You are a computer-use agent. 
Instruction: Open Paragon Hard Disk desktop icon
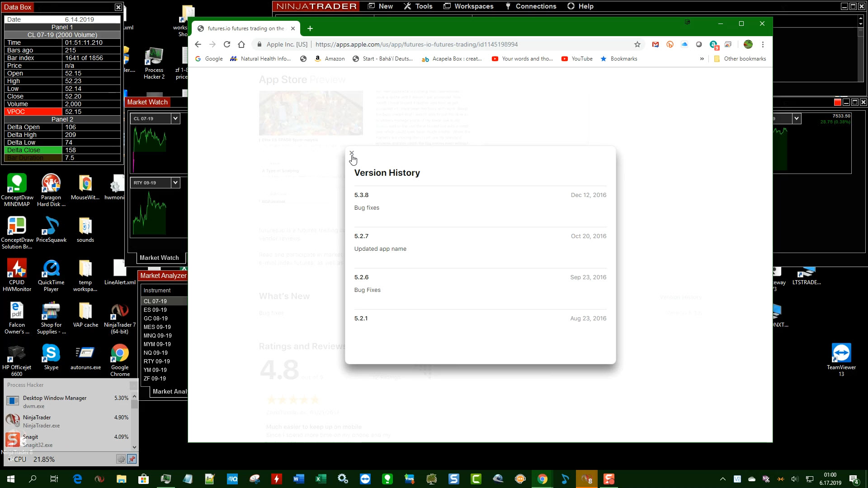(x=51, y=190)
